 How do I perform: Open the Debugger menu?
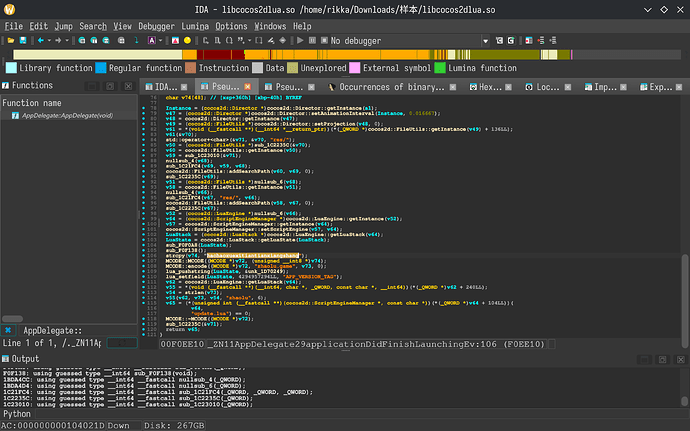click(156, 26)
